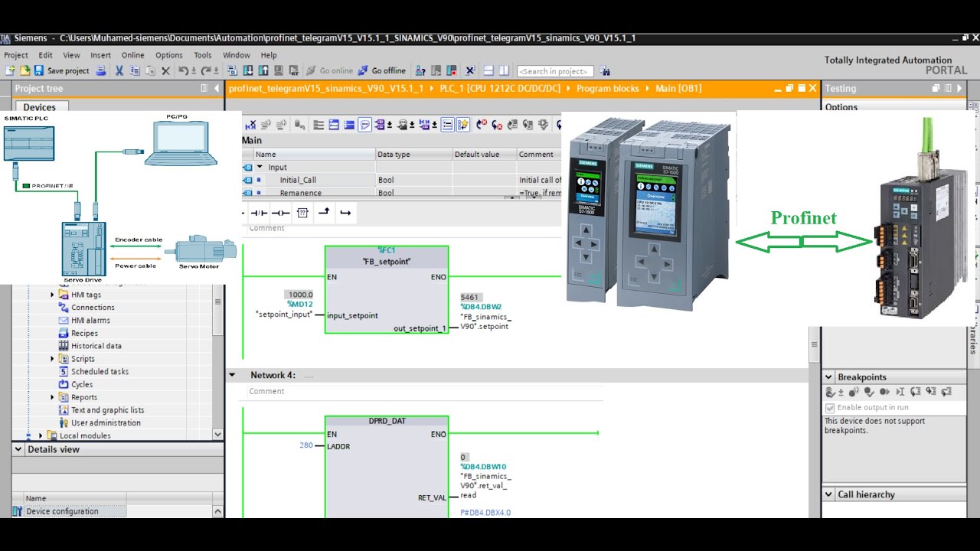Select the Devices tab in Project tree
Screen dimensions: 980x551
coord(40,107)
